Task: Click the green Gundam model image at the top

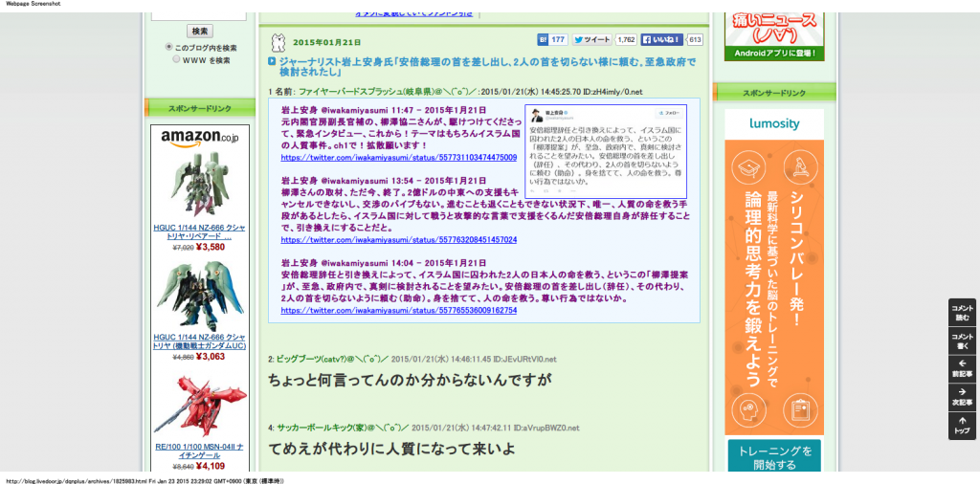Action: [x=199, y=185]
